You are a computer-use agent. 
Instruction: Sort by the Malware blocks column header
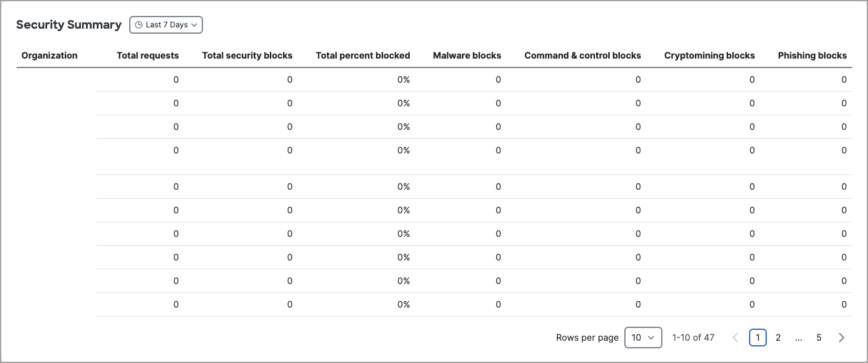coord(467,55)
